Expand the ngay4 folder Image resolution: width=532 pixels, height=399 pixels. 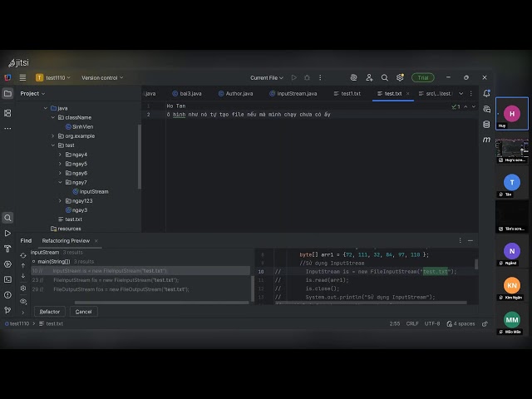[x=60, y=155]
